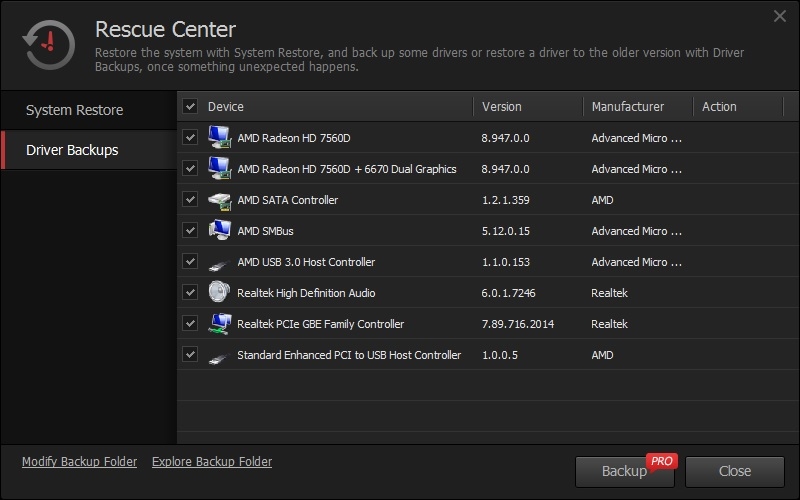Switch to the System Restore tab
Viewport: 800px width, 500px height.
point(89,110)
